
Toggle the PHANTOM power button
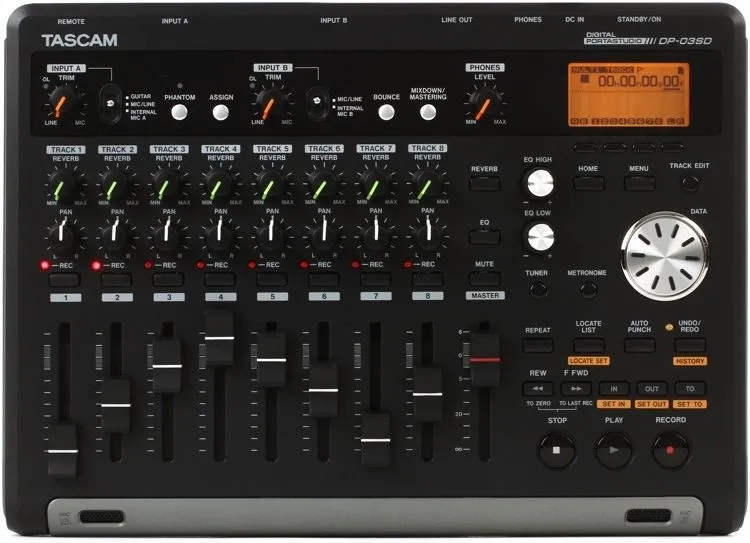click(x=179, y=112)
